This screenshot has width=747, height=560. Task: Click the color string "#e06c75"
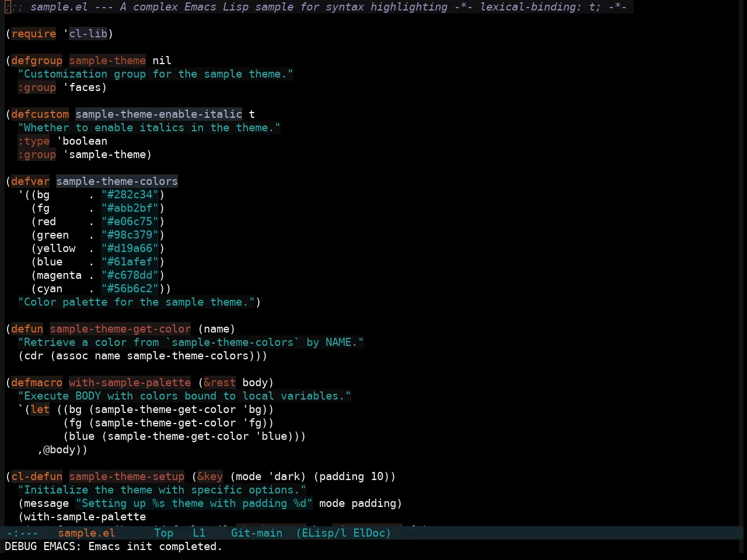point(130,222)
